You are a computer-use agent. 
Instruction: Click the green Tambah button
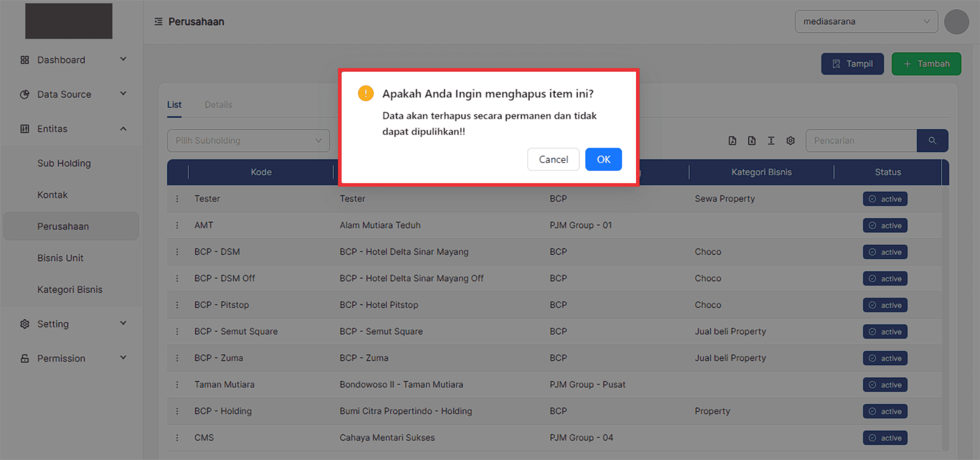point(926,64)
